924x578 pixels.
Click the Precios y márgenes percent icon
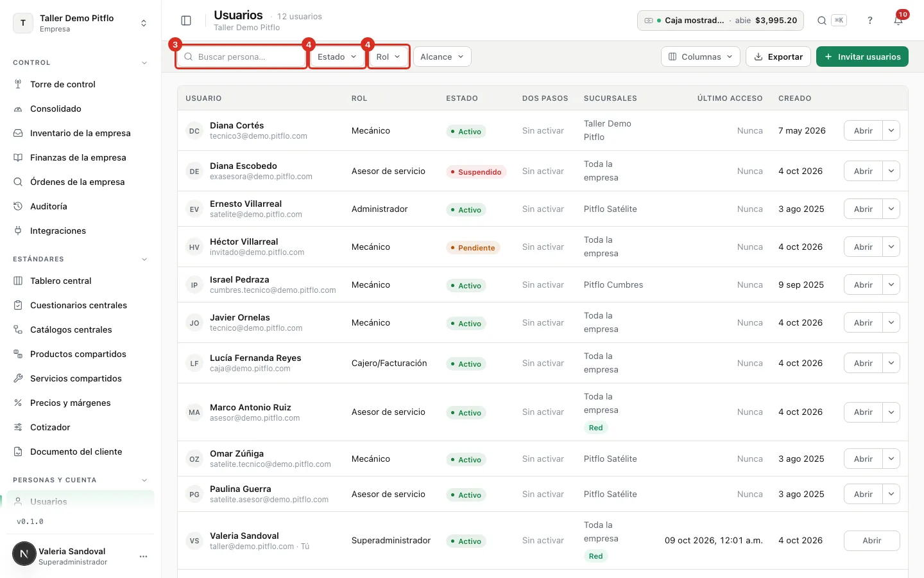tap(18, 403)
